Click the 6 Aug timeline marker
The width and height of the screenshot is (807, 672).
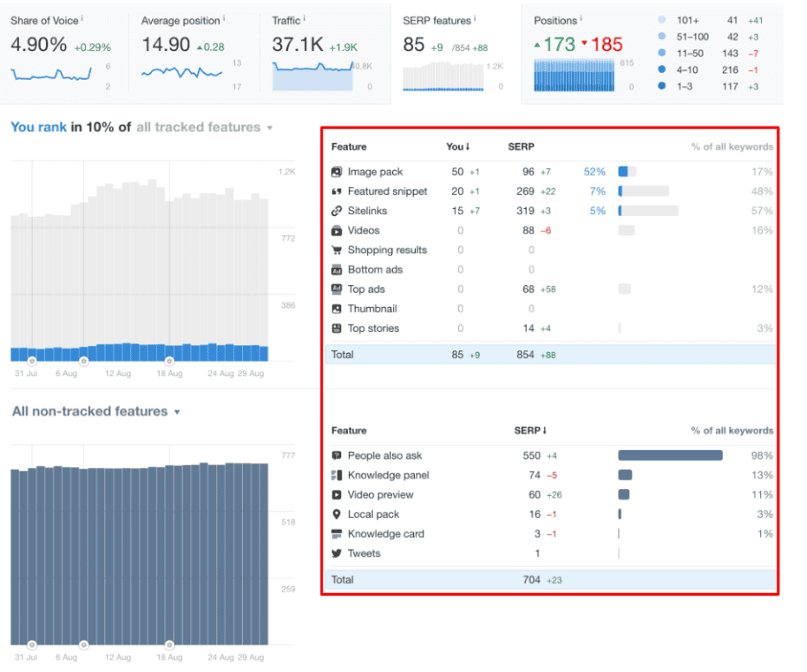pos(84,360)
